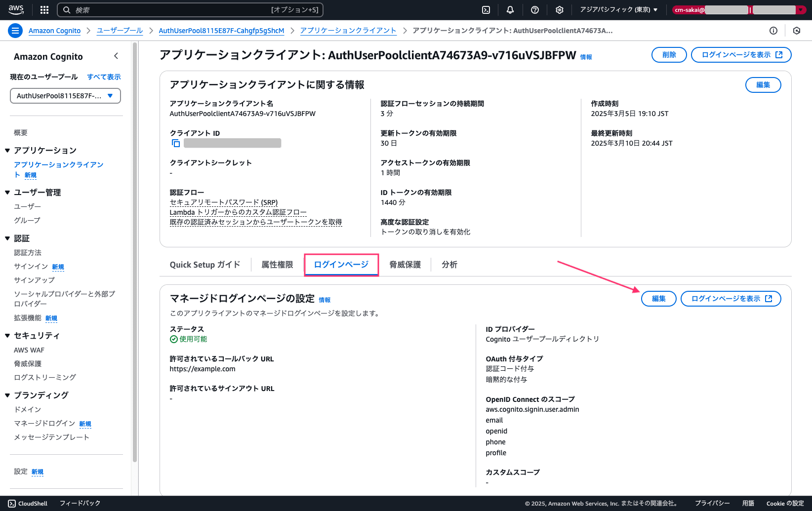Focus the AWS search box
Viewport: 812px width, 511px height.
point(191,10)
